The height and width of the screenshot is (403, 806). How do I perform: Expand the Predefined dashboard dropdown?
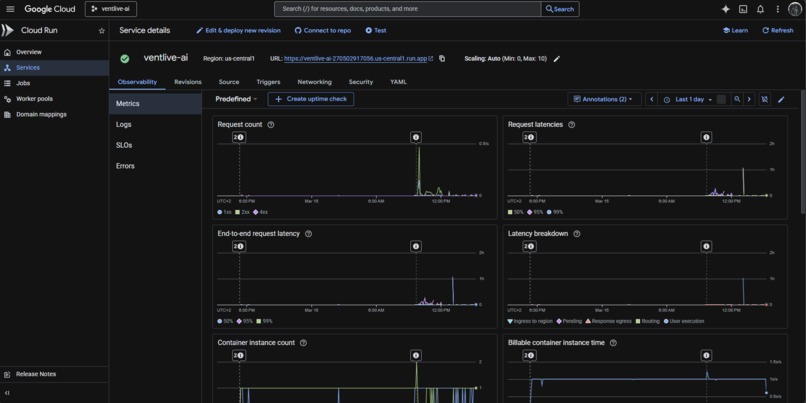pyautogui.click(x=236, y=99)
